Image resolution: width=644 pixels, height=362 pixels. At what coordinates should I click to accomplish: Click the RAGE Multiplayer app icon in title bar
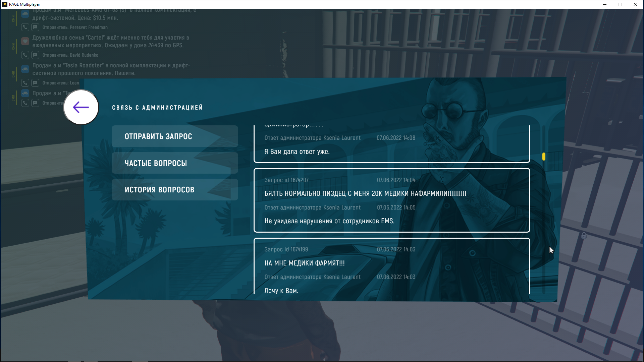5,4
